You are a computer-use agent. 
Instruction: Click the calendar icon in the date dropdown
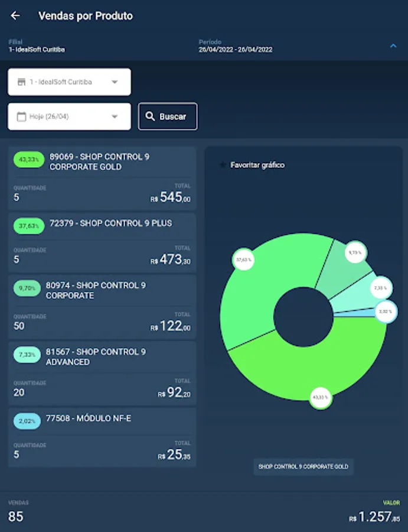[21, 116]
